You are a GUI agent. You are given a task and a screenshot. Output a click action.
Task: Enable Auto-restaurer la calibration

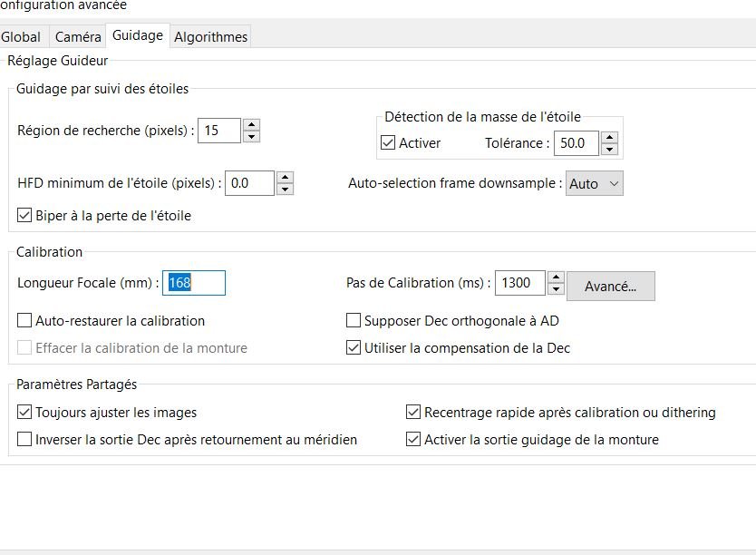pyautogui.click(x=24, y=321)
